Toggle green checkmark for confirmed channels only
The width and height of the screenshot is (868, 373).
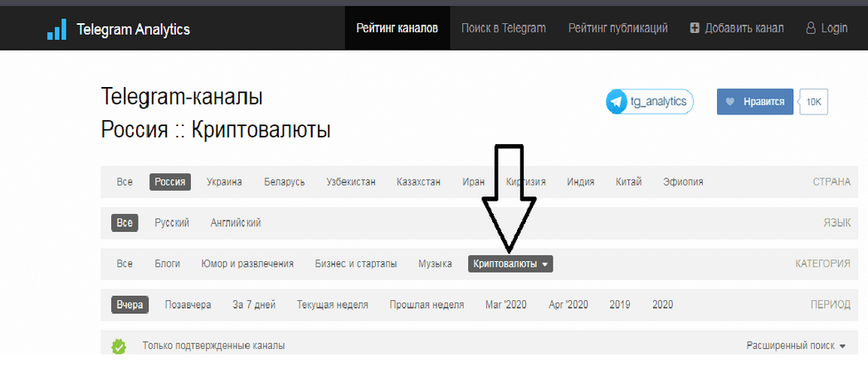click(x=119, y=346)
